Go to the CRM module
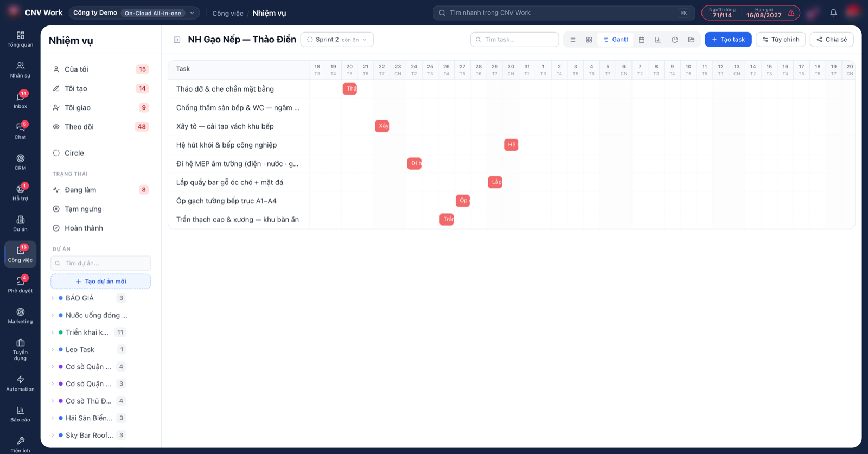Screen dimensions: 868x454 point(20,162)
